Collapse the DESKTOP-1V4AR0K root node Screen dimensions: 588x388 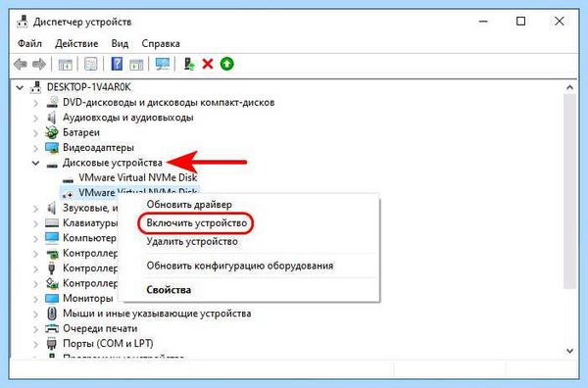(20, 88)
